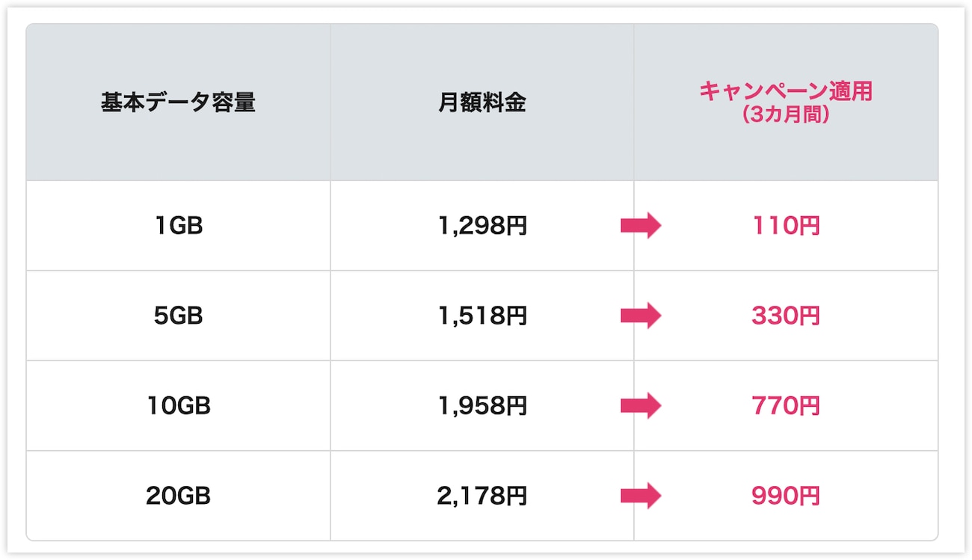Select the 20GB data capacity cell
972x560 pixels.
coord(178,496)
